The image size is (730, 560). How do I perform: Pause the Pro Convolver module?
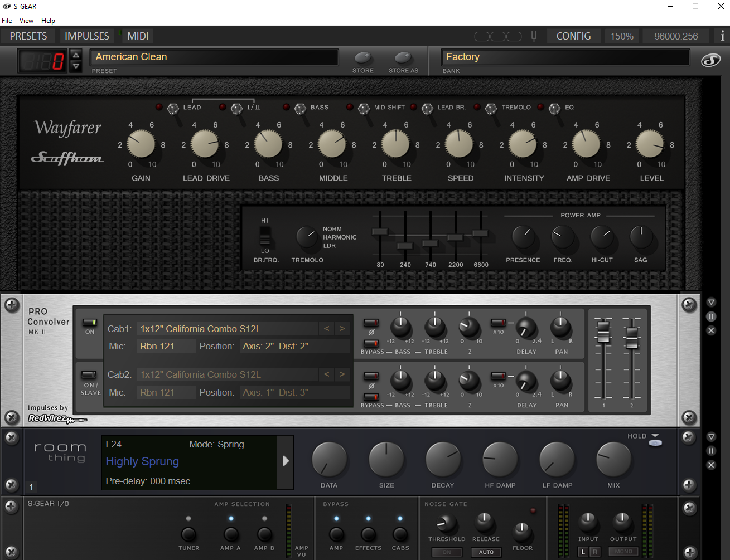(711, 316)
